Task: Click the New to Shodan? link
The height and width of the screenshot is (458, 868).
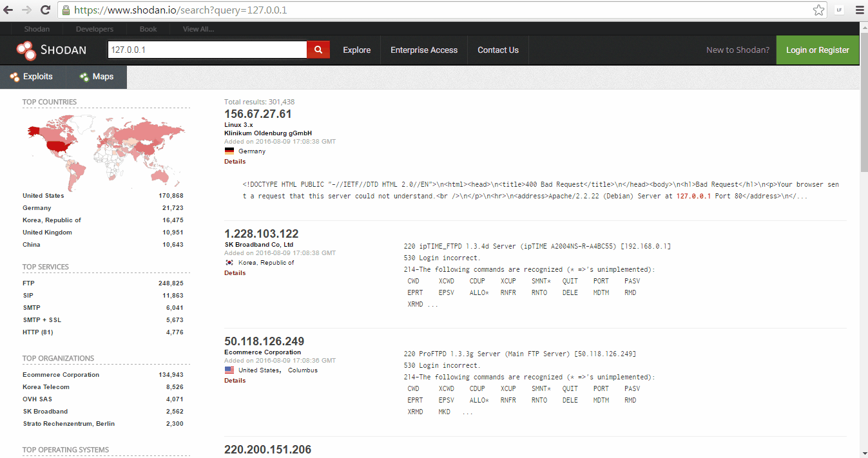Action: pyautogui.click(x=738, y=50)
